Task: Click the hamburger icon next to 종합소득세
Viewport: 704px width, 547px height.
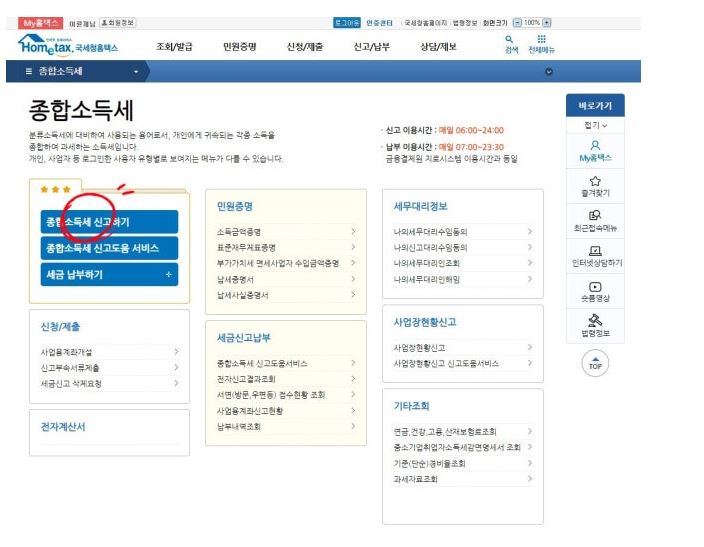Action: [x=29, y=71]
